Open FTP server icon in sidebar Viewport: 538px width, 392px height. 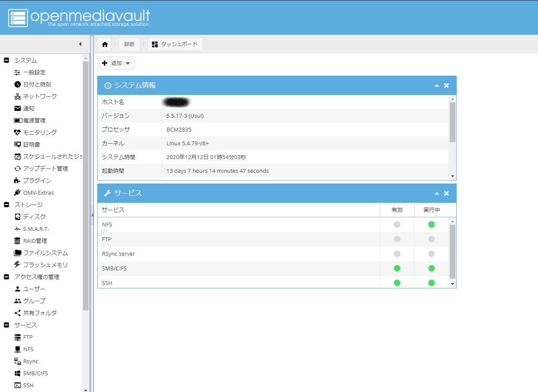click(x=18, y=337)
